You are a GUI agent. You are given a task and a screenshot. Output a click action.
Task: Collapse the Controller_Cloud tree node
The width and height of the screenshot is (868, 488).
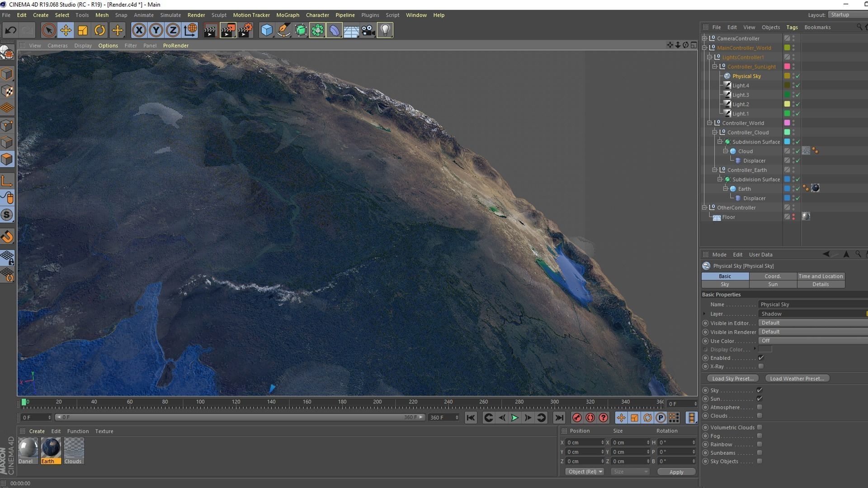coord(715,132)
